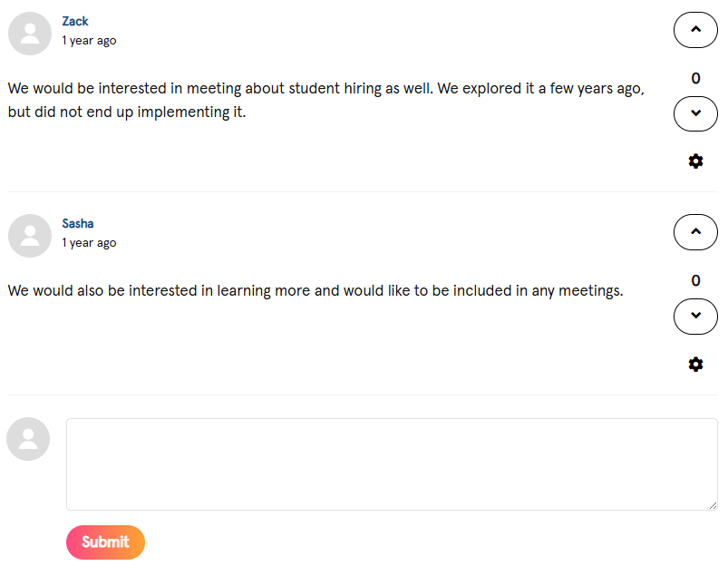Click Zack's avatar image
The image size is (728, 566).
tap(29, 33)
